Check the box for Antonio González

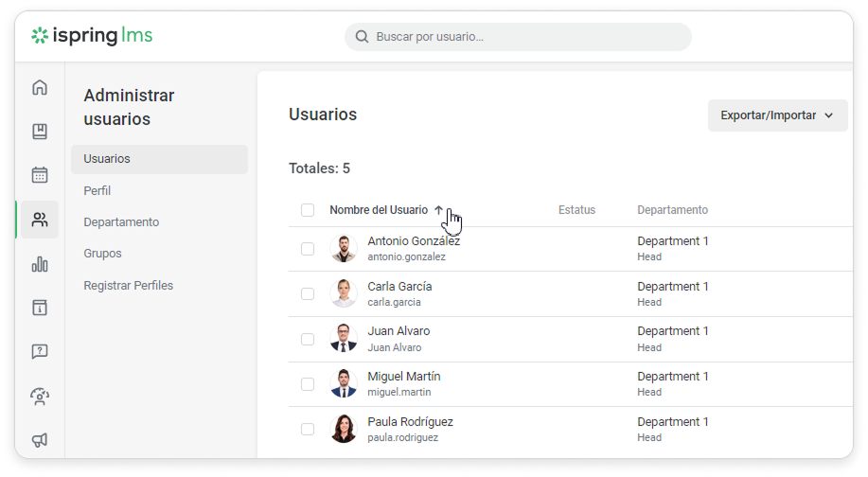(308, 249)
